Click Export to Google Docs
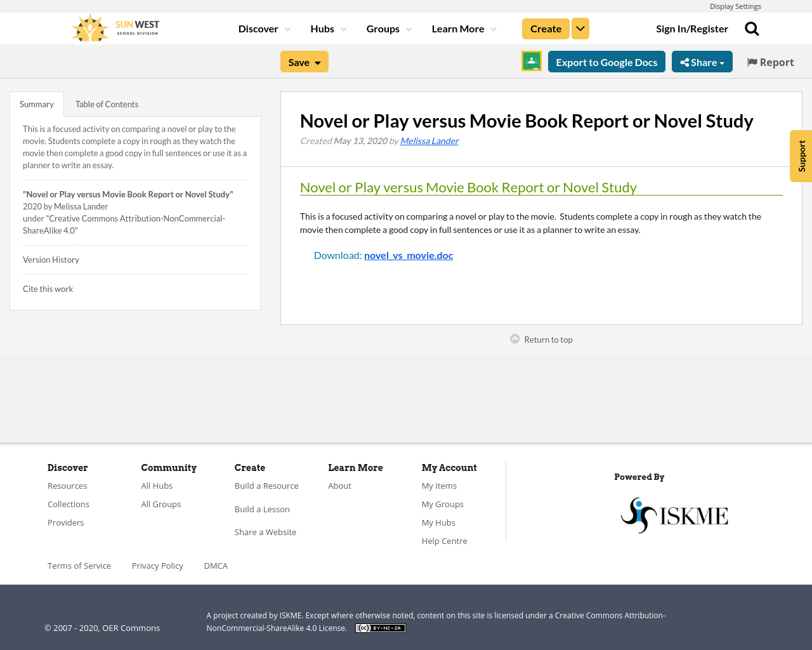This screenshot has height=650, width=812. (606, 60)
